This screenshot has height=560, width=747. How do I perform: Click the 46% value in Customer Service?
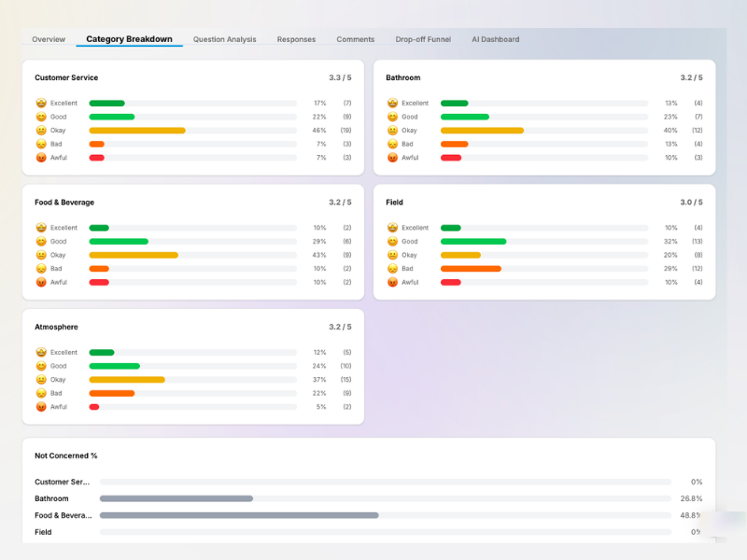tap(319, 131)
